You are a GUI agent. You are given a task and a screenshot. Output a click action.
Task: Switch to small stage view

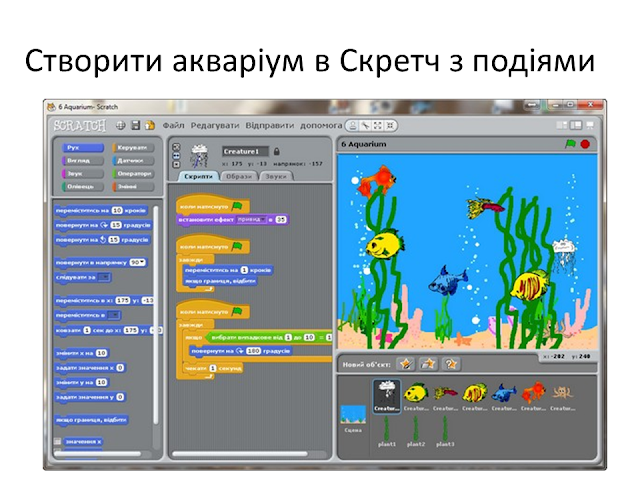562,125
